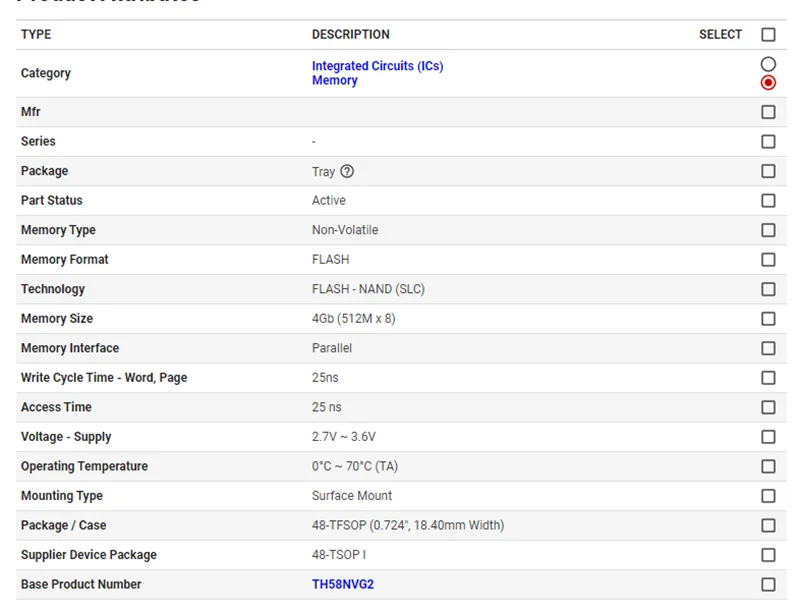Select the Operating Temperature checkbox

pyautogui.click(x=768, y=466)
